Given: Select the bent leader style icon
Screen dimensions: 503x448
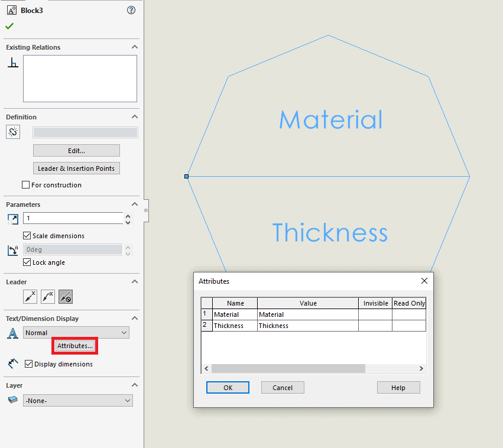Looking at the screenshot, I should [x=48, y=297].
